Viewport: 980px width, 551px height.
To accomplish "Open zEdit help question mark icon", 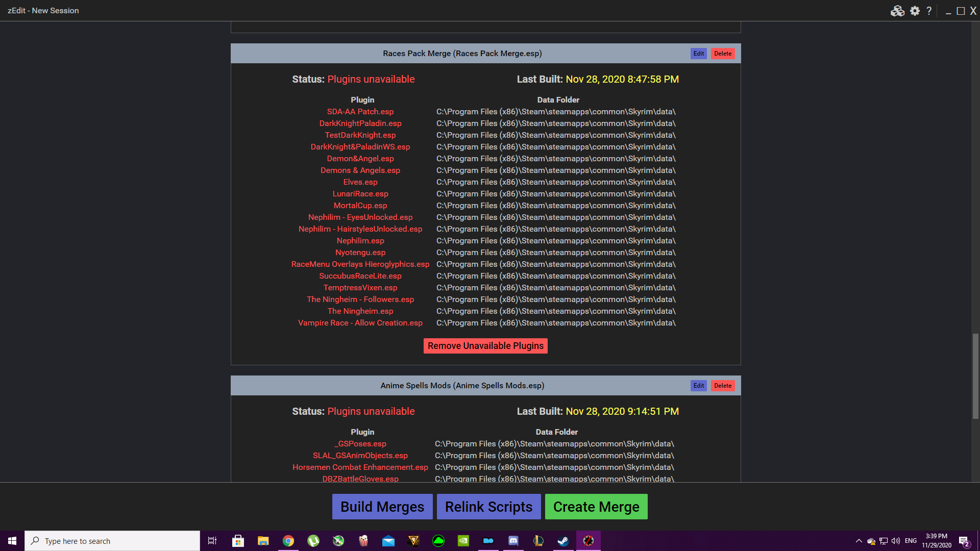I will tap(929, 11).
